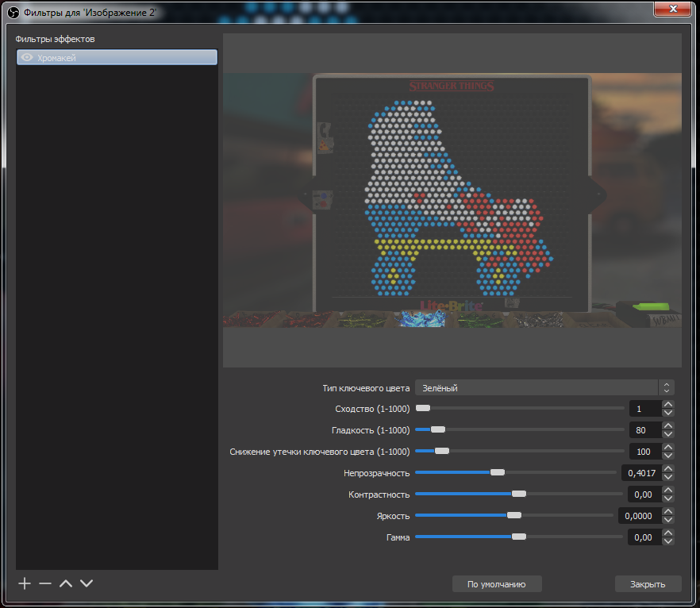Viewport: 700px width, 608px height.
Task: Focus the Сходство value field
Action: tap(645, 409)
